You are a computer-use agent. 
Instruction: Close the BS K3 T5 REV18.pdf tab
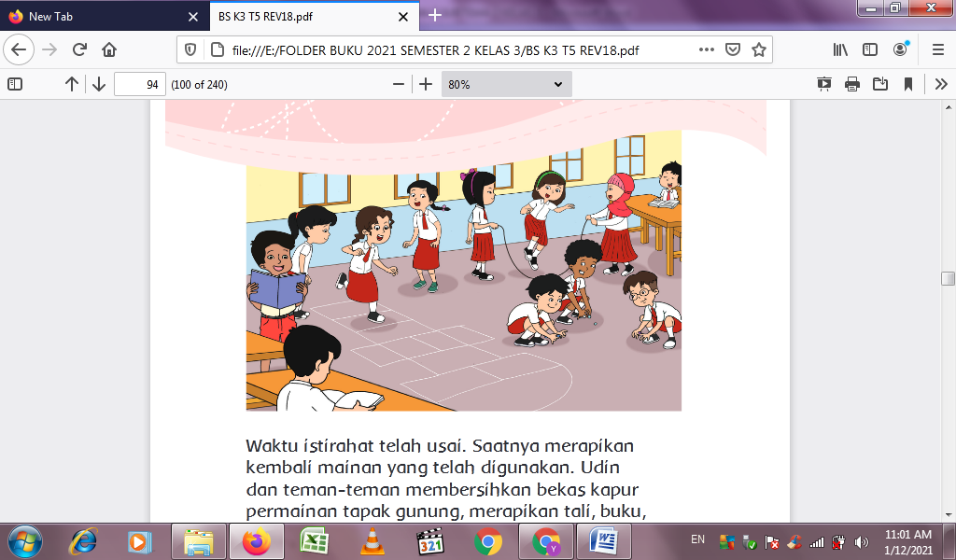coord(403,17)
